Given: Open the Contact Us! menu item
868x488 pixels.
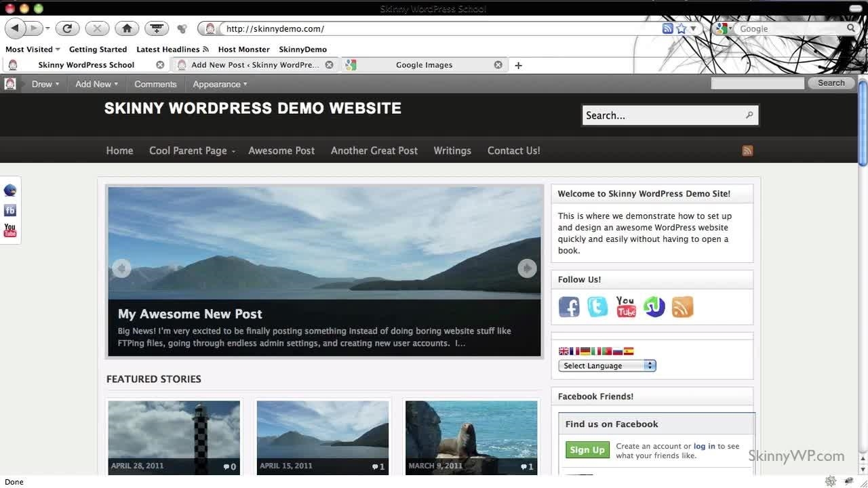Looking at the screenshot, I should point(513,150).
